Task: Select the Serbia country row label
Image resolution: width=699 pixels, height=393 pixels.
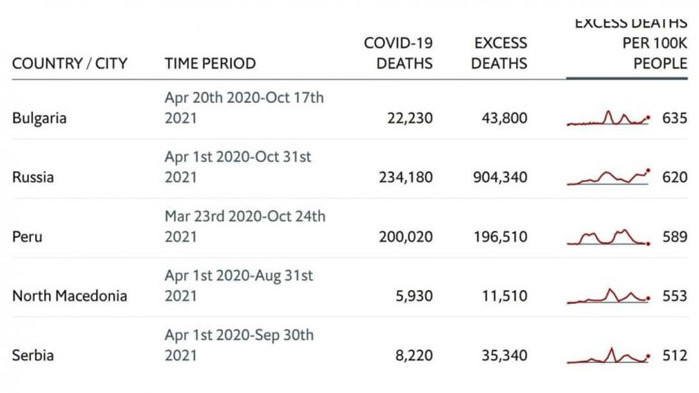Action: pos(33,356)
